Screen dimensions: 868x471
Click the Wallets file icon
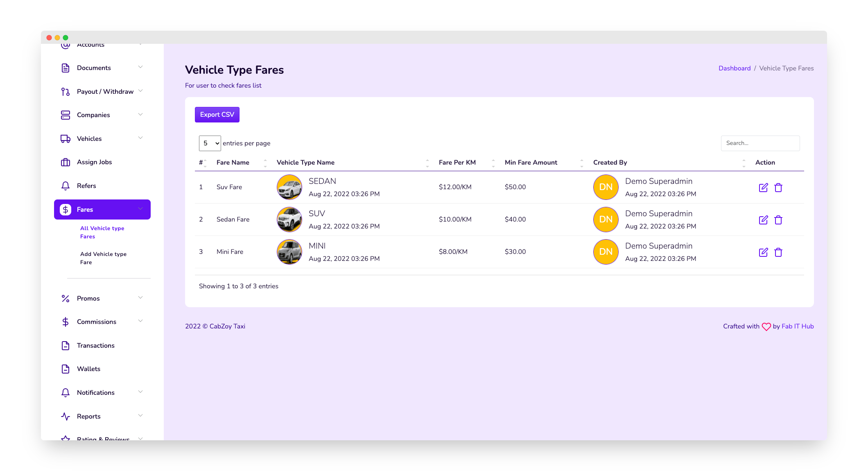66,369
